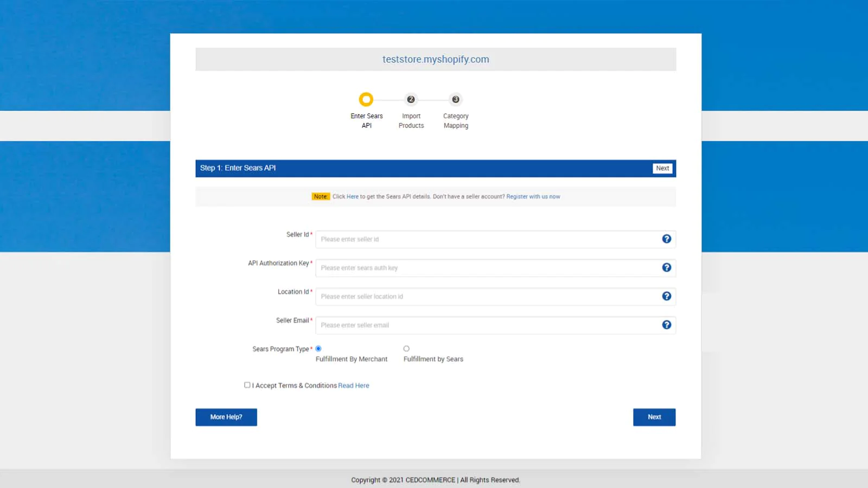Select the Enter Sears API step circle
This screenshot has width=868, height=488.
pyautogui.click(x=366, y=99)
